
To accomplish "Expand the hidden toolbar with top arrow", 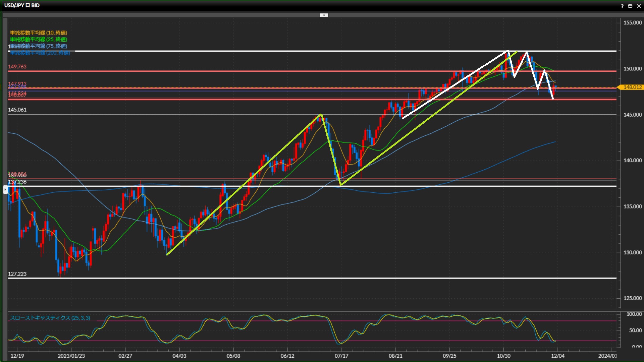I will pos(324,15).
